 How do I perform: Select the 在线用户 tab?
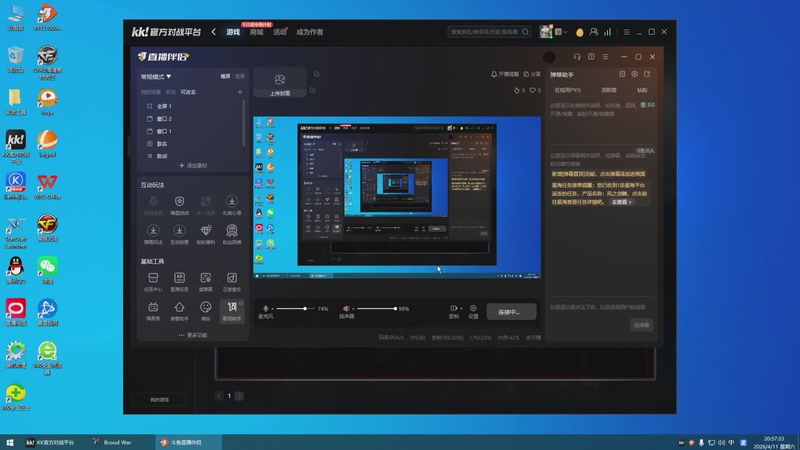[567, 90]
